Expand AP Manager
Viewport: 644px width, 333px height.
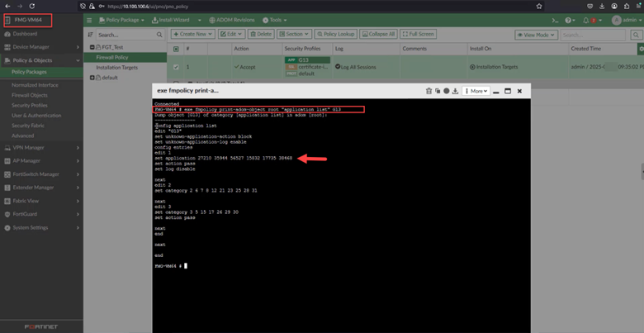pos(41,161)
